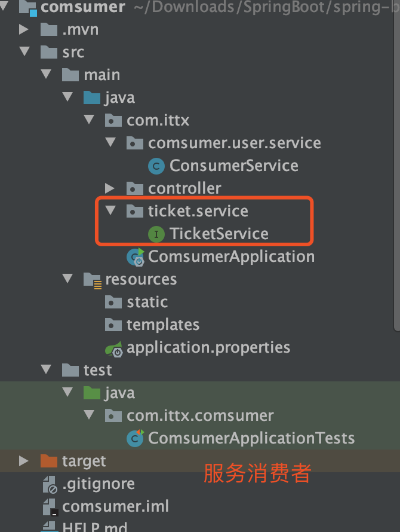Select the ticket.service package name
Image resolution: width=400 pixels, height=532 pixels.
[198, 212]
